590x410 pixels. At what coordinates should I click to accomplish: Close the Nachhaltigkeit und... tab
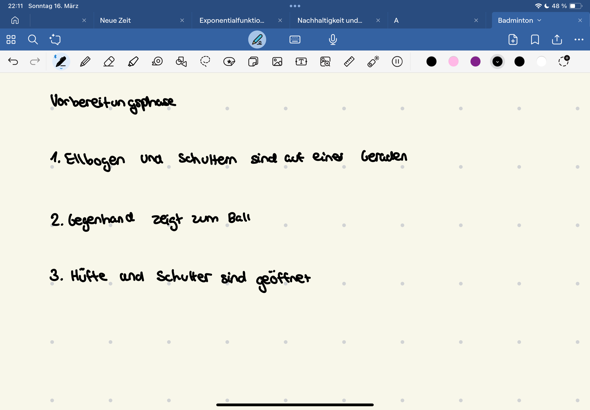[x=378, y=21]
